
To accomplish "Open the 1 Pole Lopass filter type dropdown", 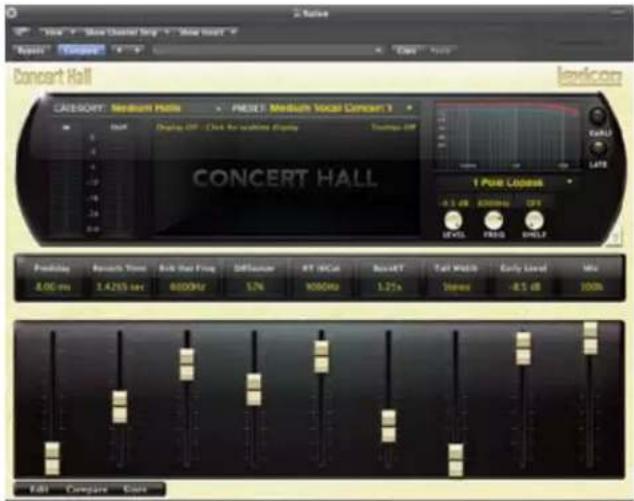I will click(x=507, y=183).
